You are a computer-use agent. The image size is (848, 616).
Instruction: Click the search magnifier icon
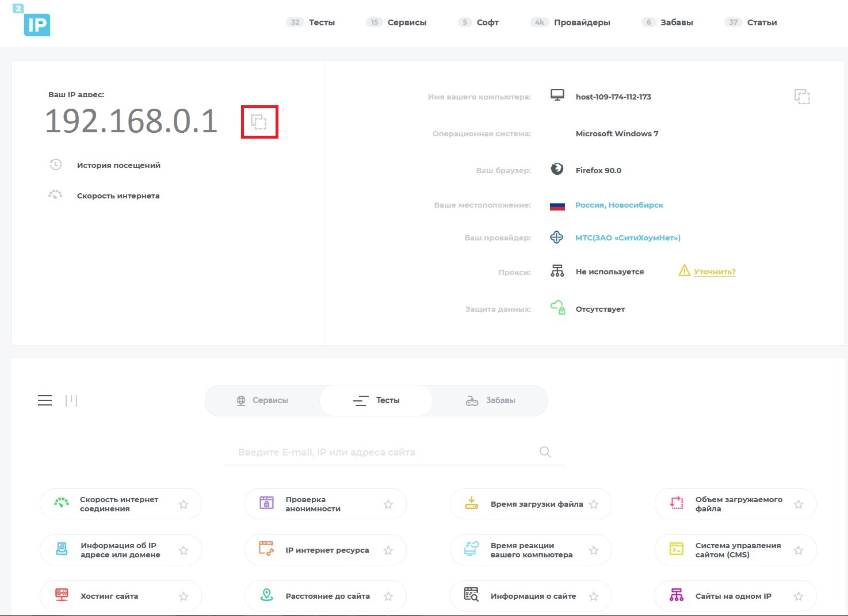[545, 452]
